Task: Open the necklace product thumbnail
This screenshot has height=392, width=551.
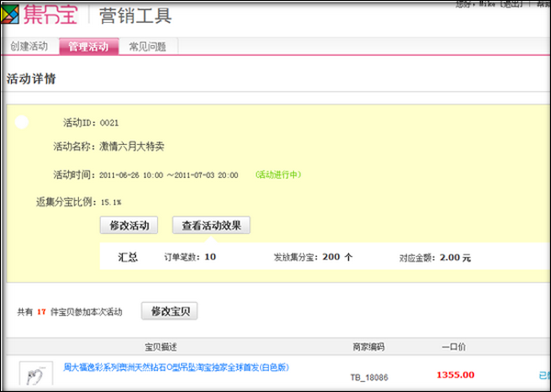Action: click(34, 375)
